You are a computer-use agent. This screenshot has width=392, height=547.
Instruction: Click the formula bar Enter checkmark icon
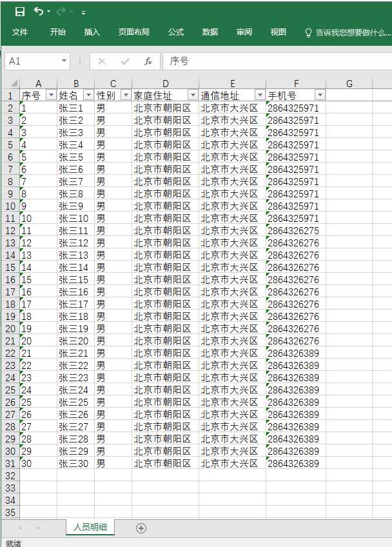(x=125, y=62)
